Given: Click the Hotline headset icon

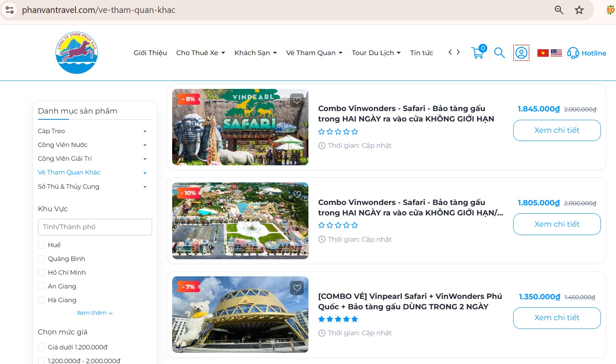Looking at the screenshot, I should (573, 53).
